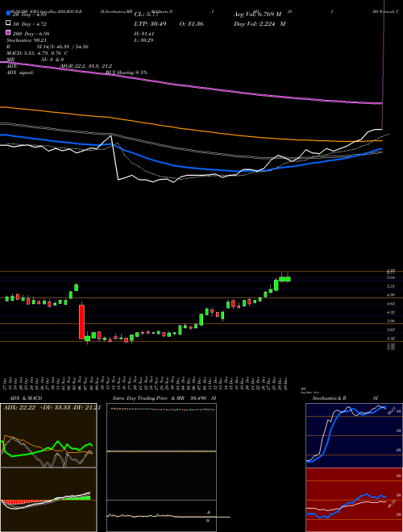
Task: Click the 4.98 price axis label
Action: click(x=390, y=295)
